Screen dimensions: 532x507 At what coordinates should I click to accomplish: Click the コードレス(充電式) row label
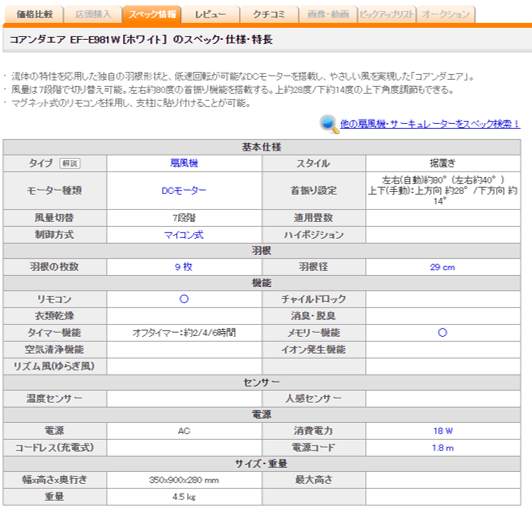[55, 448]
